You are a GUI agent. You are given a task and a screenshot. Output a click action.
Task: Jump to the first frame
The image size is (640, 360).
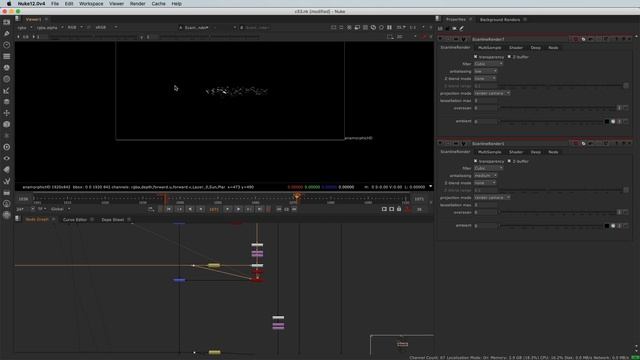169,209
